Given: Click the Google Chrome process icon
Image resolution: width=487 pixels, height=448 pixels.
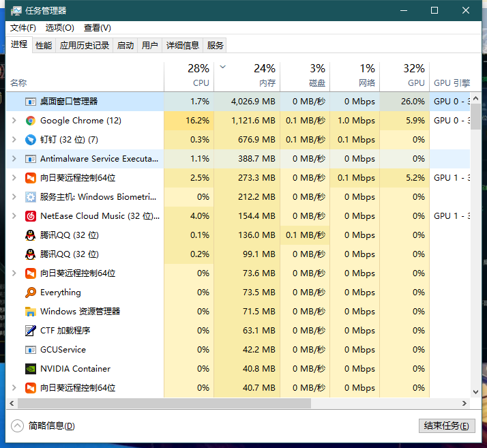Looking at the screenshot, I should coord(31,121).
